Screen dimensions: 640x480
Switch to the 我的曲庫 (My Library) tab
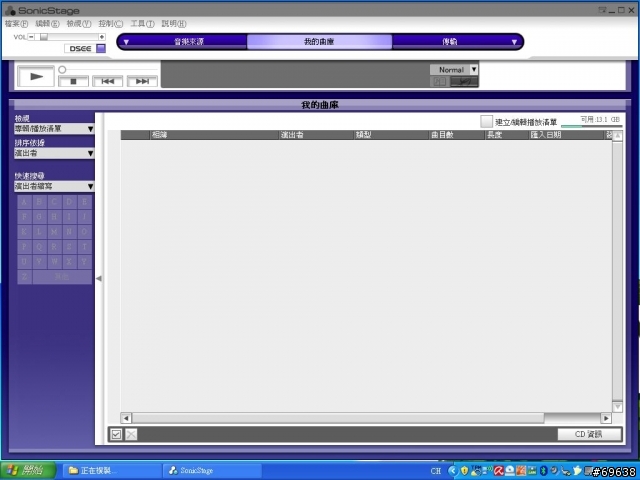[319, 42]
